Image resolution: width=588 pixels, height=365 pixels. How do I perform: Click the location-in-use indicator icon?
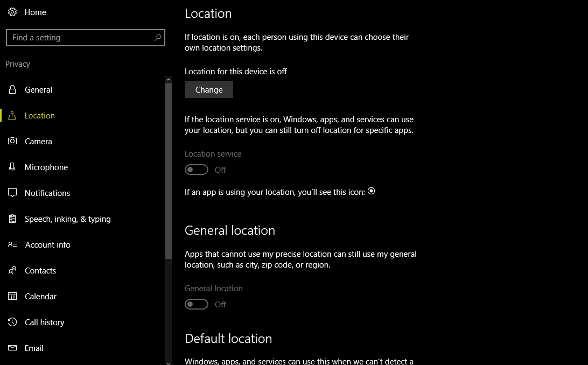point(371,191)
